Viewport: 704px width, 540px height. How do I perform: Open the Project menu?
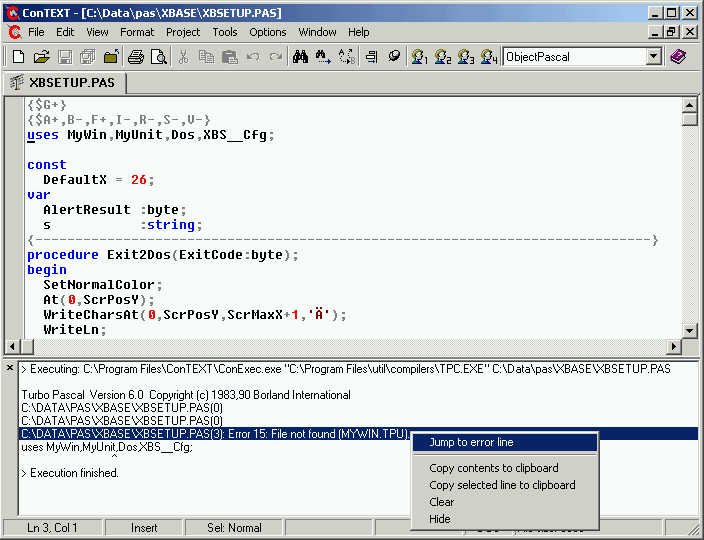183,32
